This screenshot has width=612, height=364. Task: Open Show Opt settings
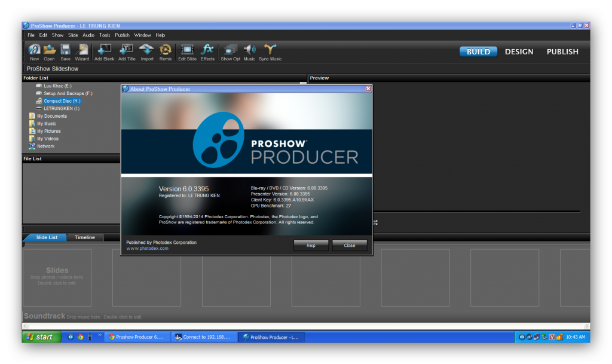click(230, 52)
